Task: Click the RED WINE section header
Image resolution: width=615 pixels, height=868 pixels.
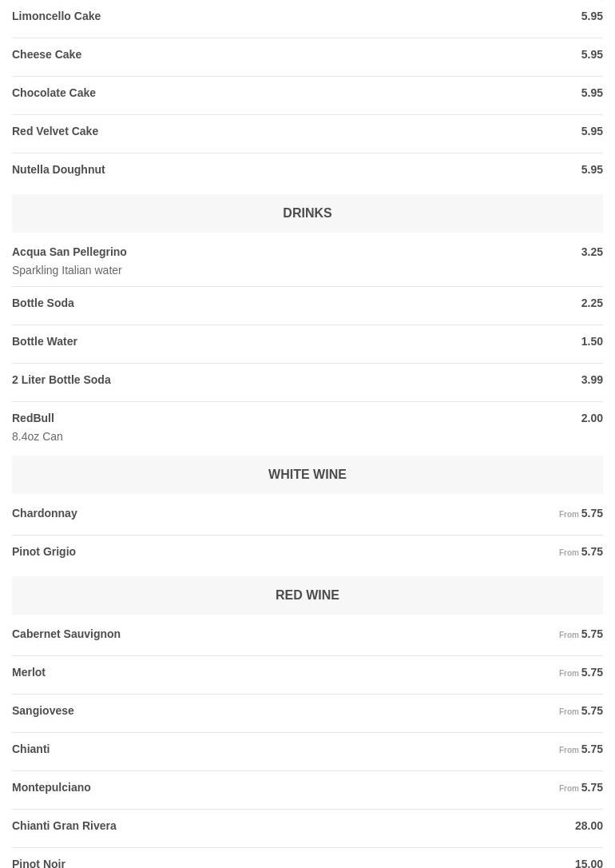Action: 307,595
